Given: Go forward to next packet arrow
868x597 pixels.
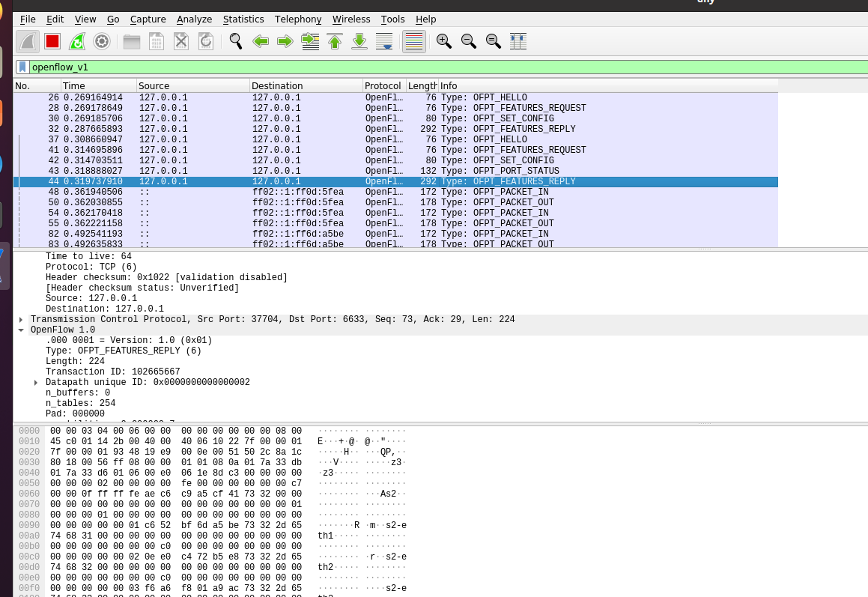Looking at the screenshot, I should (285, 41).
